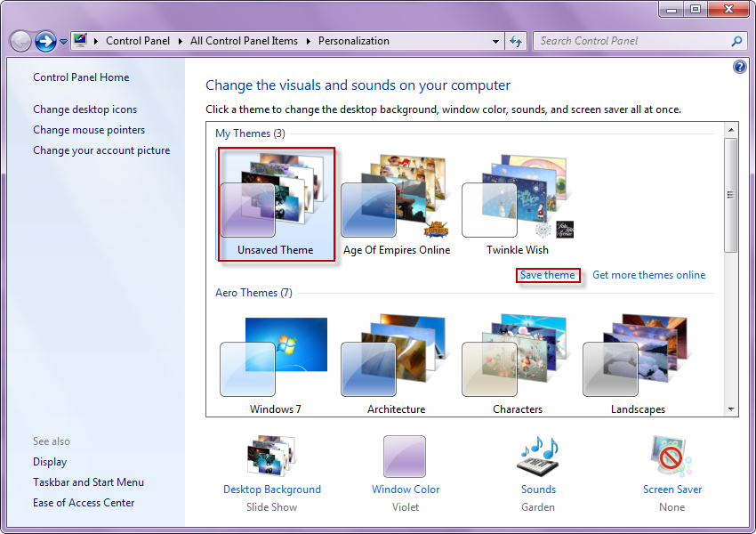The width and height of the screenshot is (756, 534).
Task: Open the address bar history dropdown
Action: click(x=495, y=42)
